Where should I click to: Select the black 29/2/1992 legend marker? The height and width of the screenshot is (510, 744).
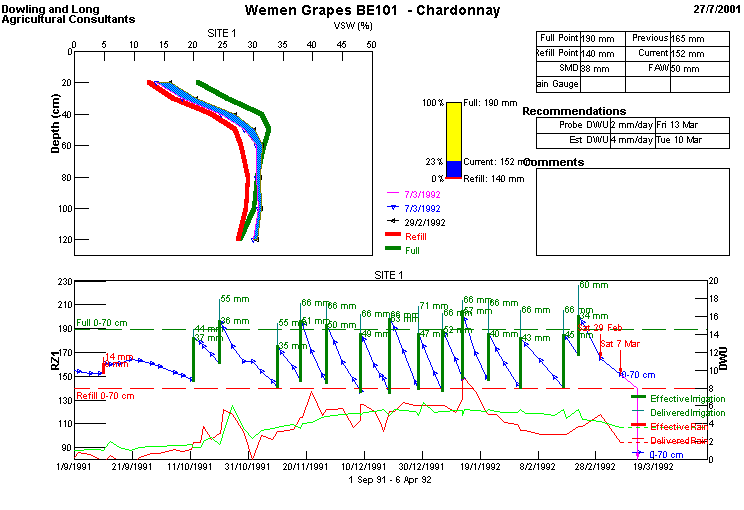tap(393, 222)
